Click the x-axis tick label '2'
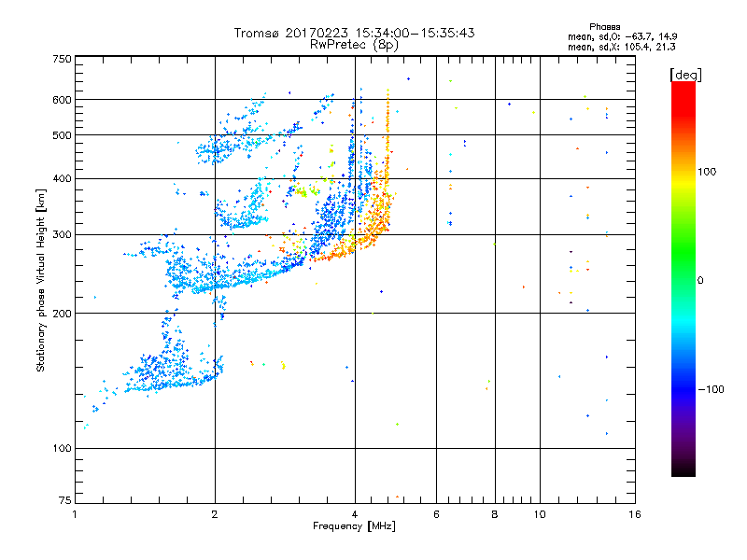 point(215,514)
